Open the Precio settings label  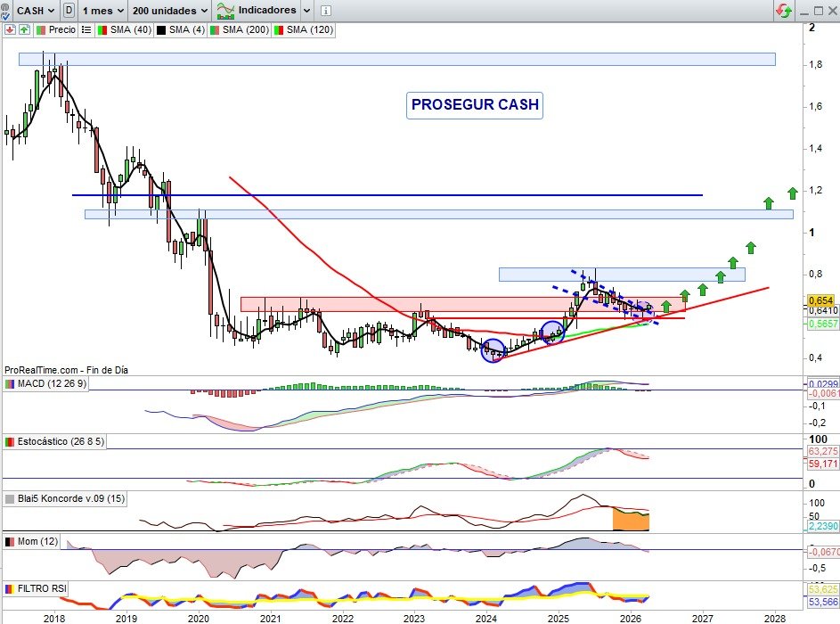[x=57, y=29]
